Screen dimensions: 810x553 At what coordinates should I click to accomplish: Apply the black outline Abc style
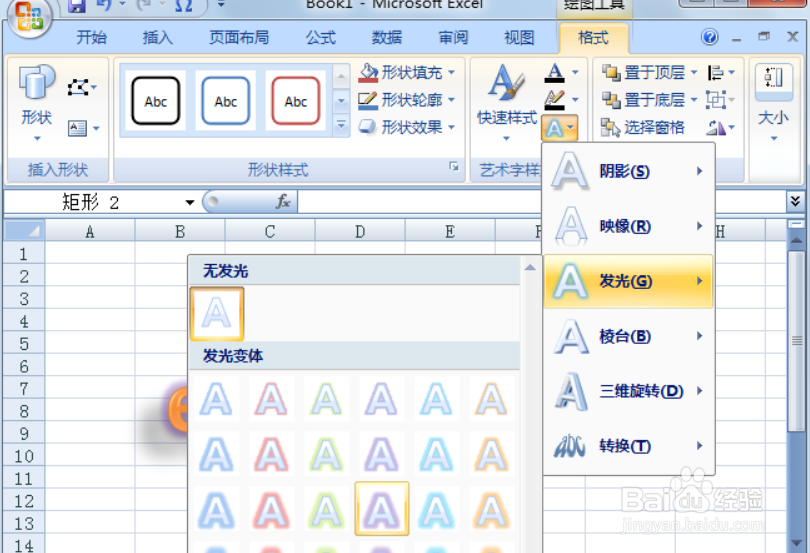(155, 101)
